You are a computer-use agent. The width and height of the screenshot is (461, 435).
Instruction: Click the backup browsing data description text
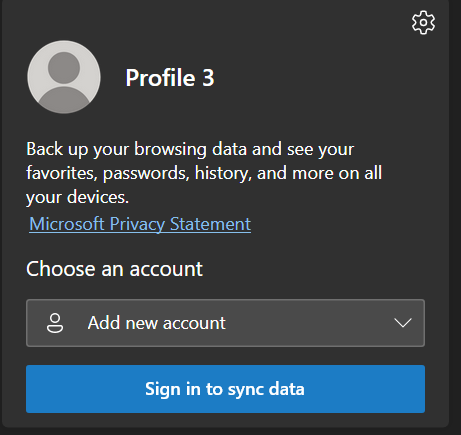(204, 173)
